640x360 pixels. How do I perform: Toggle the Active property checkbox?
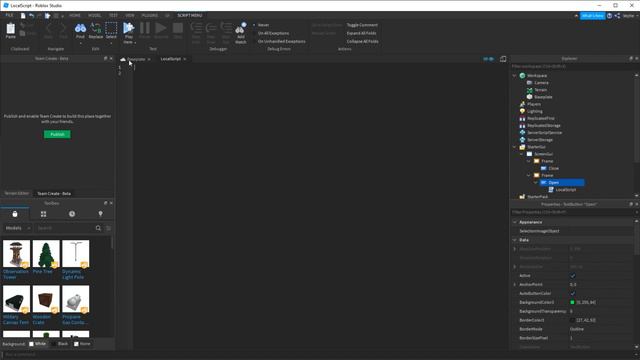(x=573, y=276)
